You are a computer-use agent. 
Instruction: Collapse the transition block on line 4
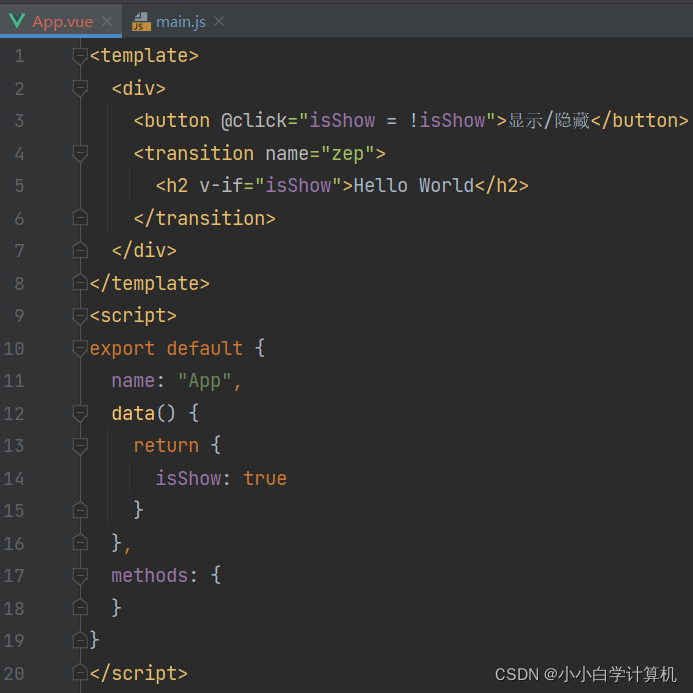click(80, 154)
